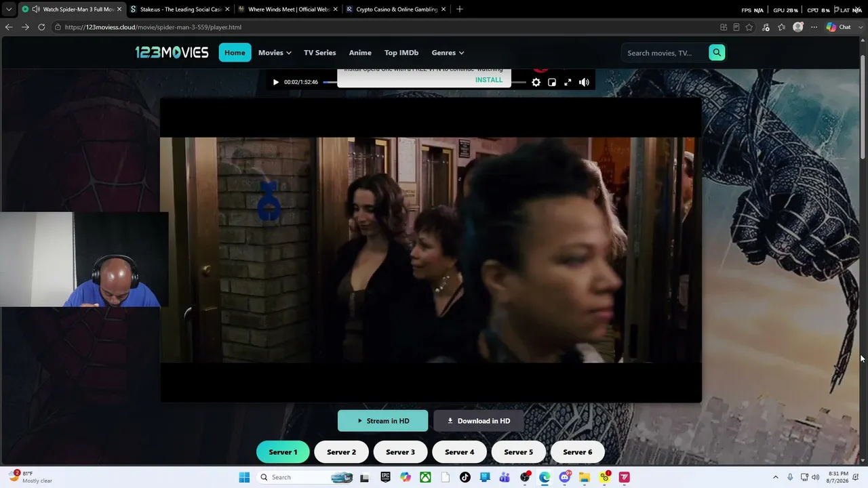The height and width of the screenshot is (488, 868).
Task: Go back to the previous page
Action: 9,27
